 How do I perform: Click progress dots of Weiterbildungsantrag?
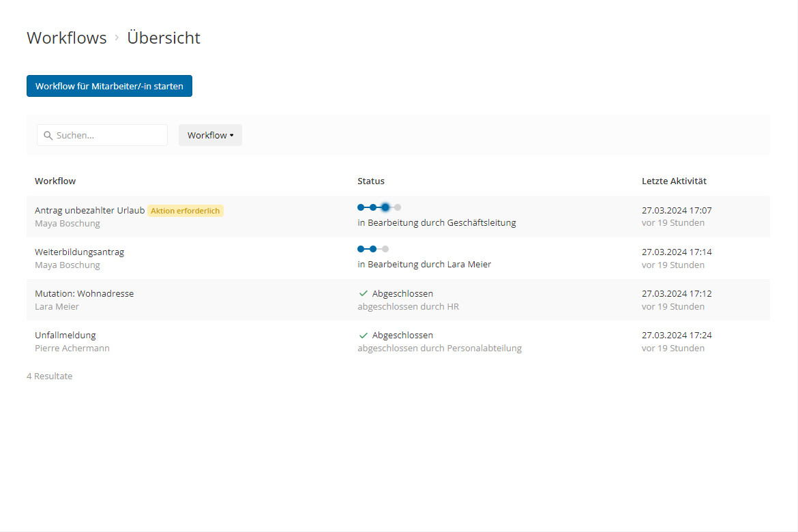click(373, 249)
